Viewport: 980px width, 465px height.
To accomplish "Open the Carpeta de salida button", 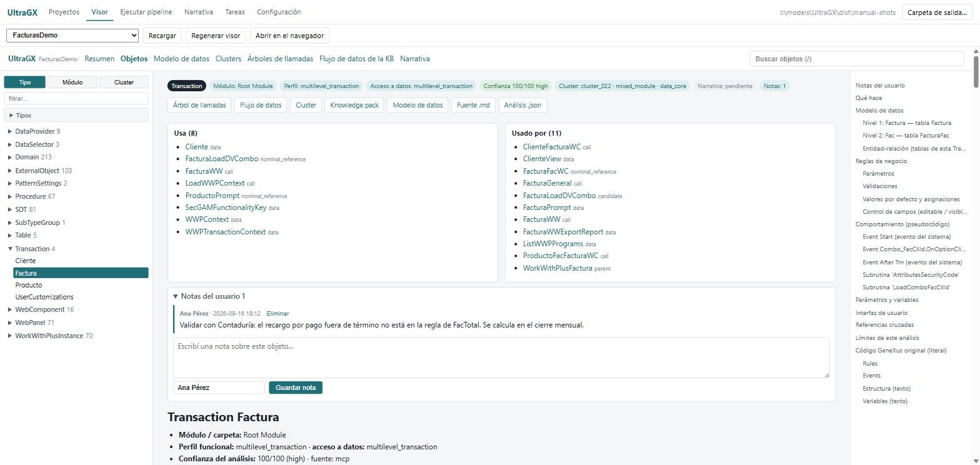I will click(937, 12).
